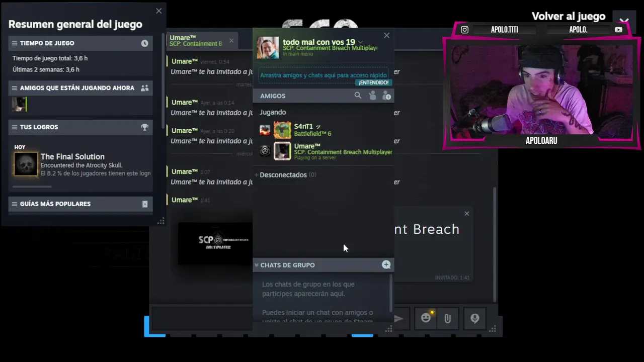Click the microphone voice chat icon
The width and height of the screenshot is (644, 362).
[x=474, y=318]
